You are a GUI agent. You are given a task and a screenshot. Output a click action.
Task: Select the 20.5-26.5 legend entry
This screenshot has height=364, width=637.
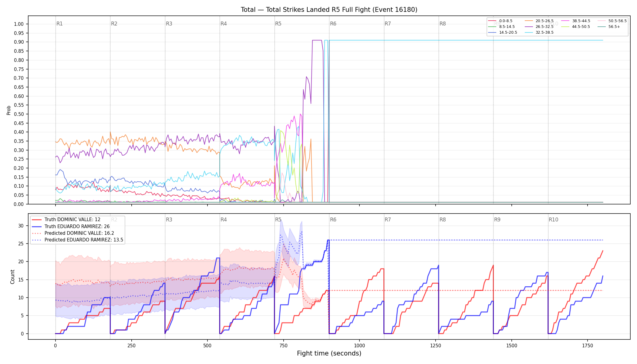tap(539, 21)
